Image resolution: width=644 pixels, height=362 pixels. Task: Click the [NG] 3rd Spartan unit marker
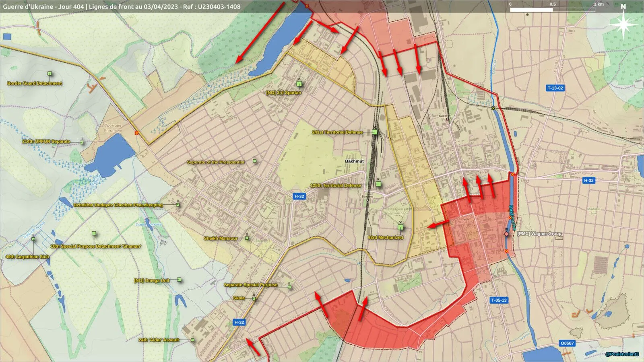[299, 84]
